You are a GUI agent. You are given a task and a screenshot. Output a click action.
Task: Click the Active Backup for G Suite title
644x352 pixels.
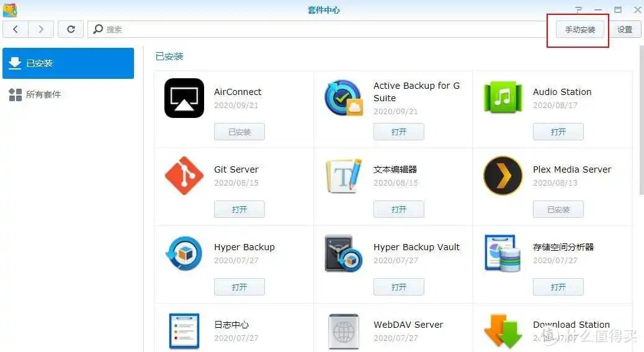point(416,92)
